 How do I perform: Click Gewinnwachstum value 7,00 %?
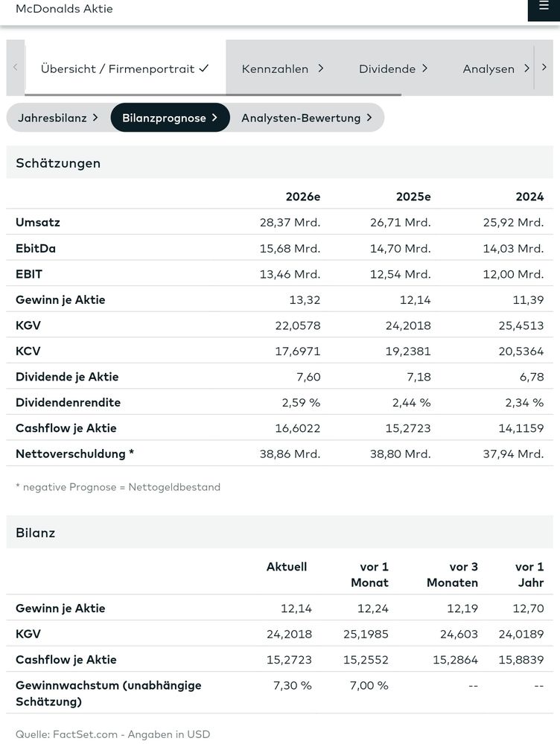pyautogui.click(x=369, y=685)
